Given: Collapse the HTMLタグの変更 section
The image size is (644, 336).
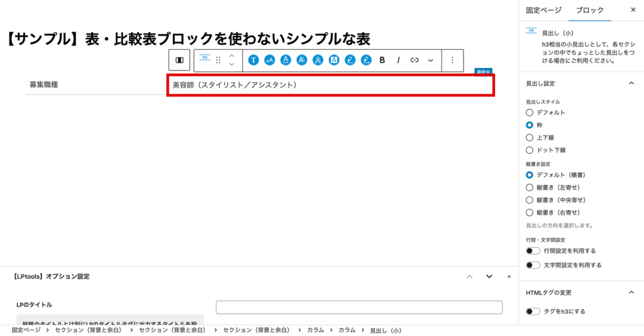Looking at the screenshot, I should [x=631, y=293].
